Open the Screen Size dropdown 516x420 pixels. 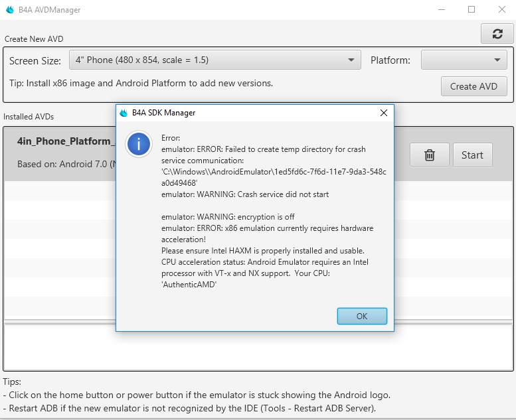[215, 60]
